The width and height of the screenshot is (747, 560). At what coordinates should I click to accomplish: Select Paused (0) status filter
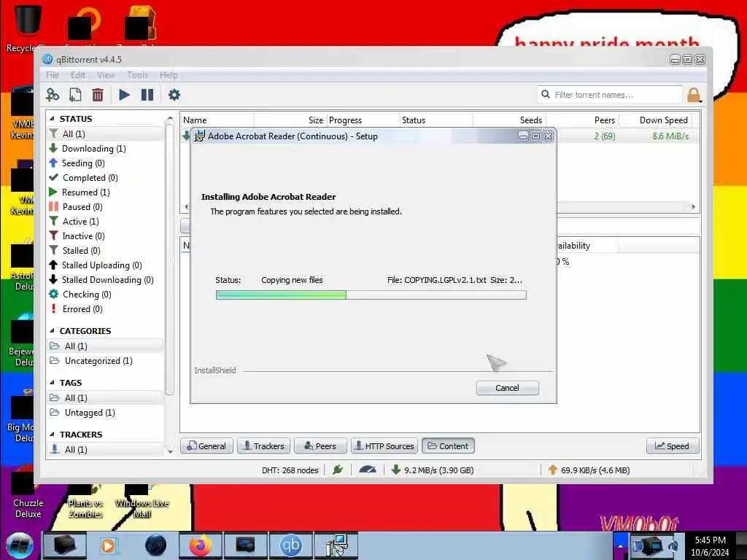pos(82,206)
